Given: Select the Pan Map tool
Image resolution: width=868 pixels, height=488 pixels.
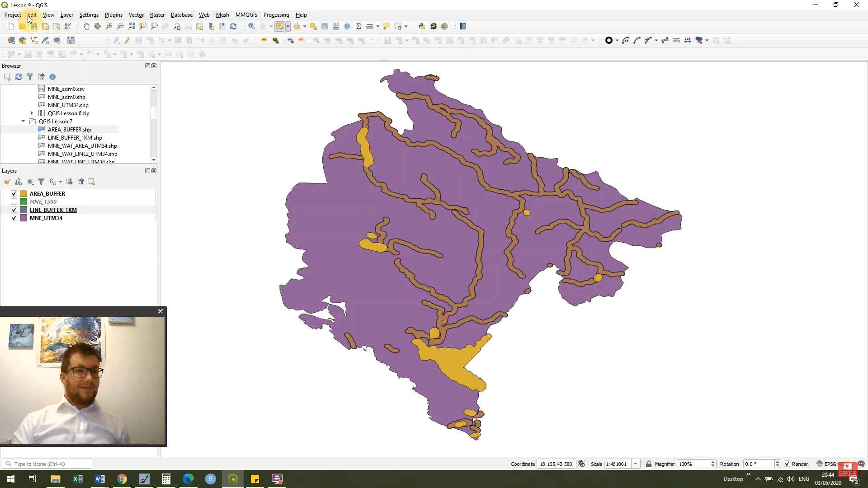Looking at the screenshot, I should coord(86,26).
